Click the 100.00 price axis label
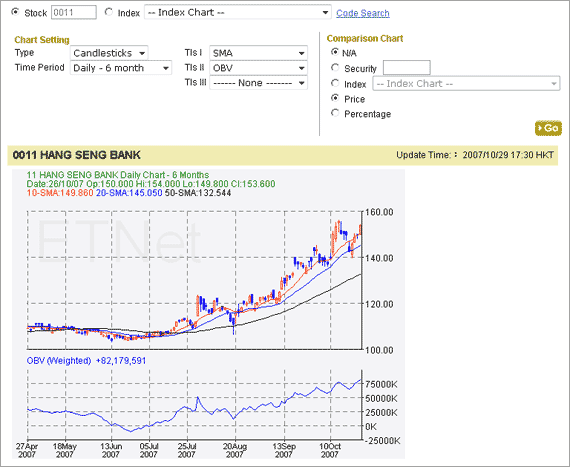Viewport: 570px width, 467px height. point(379,350)
